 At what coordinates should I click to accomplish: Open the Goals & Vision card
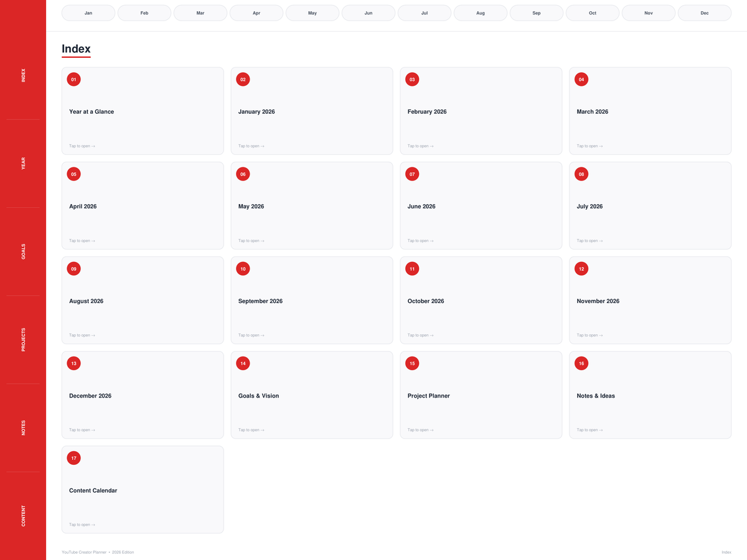pyautogui.click(x=312, y=394)
